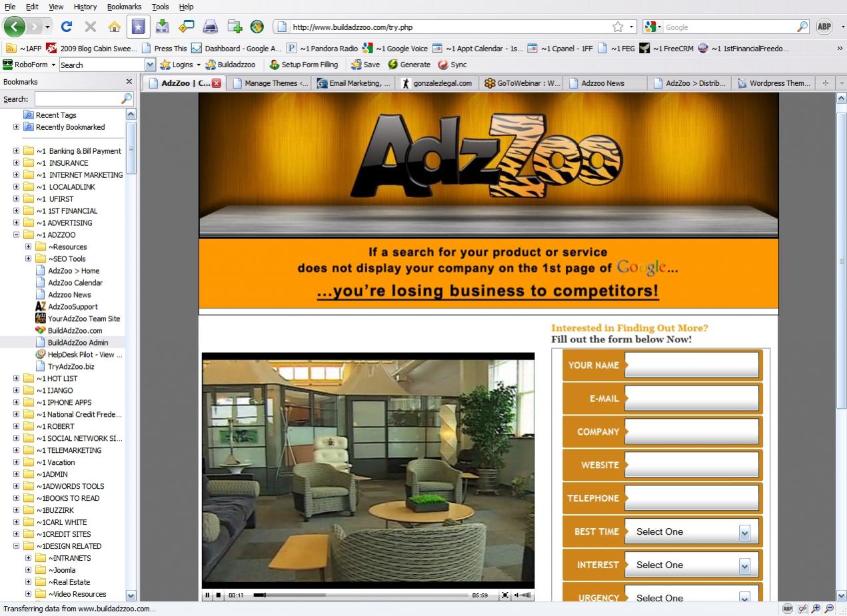Collapse the ~1 ADZZOO bookmark folder
Image resolution: width=847 pixels, height=616 pixels.
click(x=16, y=234)
